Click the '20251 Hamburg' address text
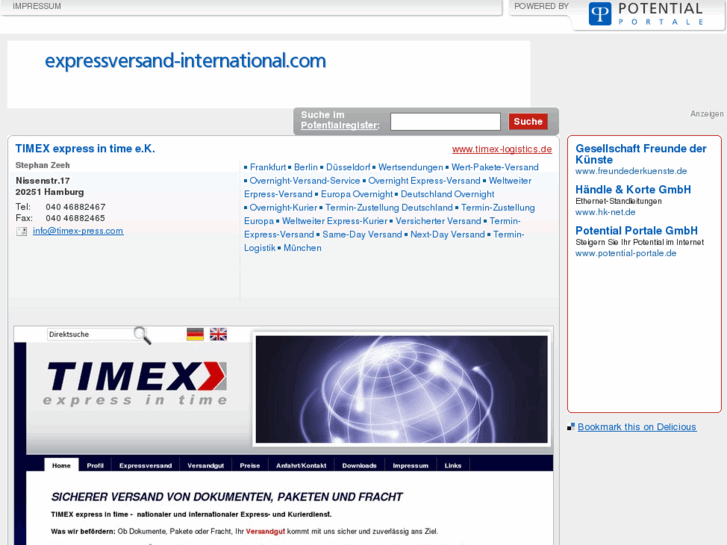 [x=50, y=192]
